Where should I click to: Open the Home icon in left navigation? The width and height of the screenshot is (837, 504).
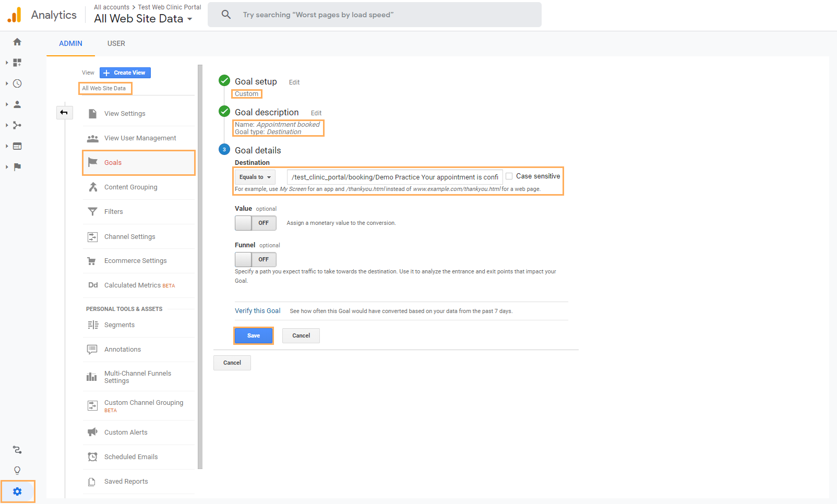[x=17, y=41]
